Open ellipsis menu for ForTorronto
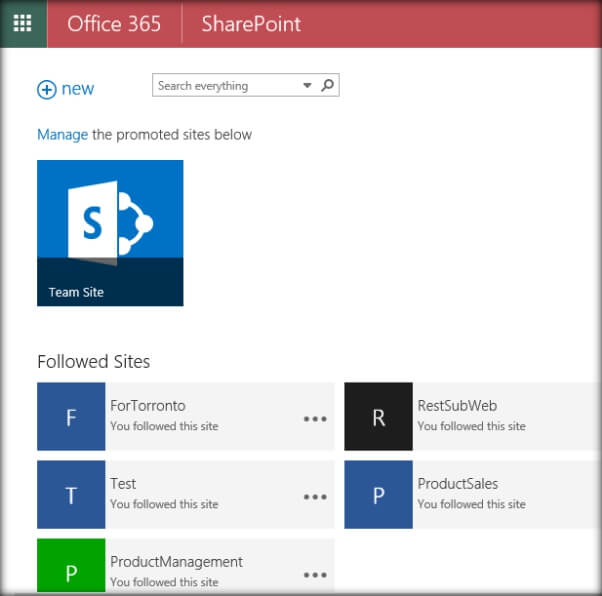Screen dimensions: 602x596 coord(315,419)
